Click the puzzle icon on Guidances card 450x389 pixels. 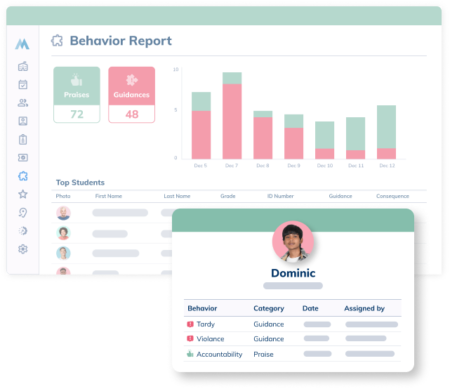[131, 80]
